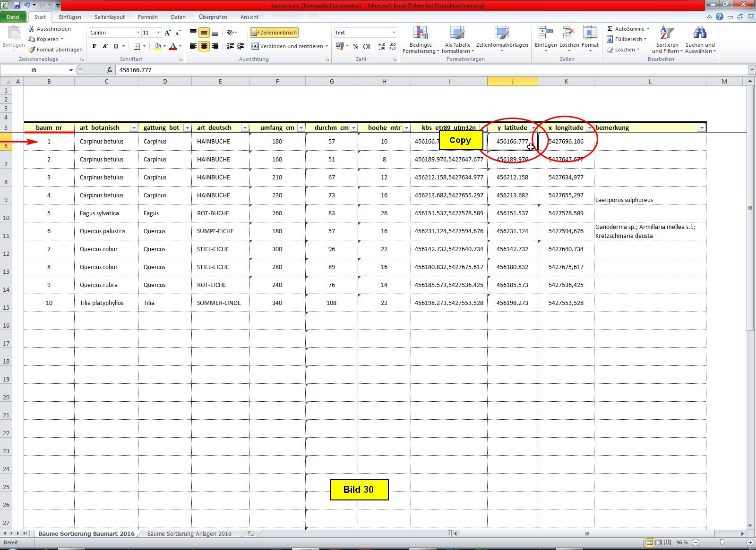Open the Bäume Sortierung Anlagen 2016 sheet
Viewport: 756px width, 550px height.
click(189, 534)
